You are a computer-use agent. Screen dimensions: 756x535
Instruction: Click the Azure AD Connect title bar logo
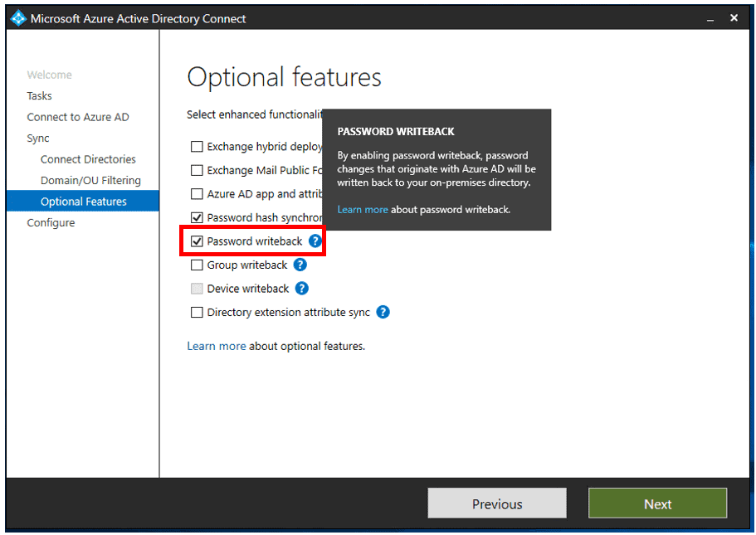pyautogui.click(x=18, y=18)
